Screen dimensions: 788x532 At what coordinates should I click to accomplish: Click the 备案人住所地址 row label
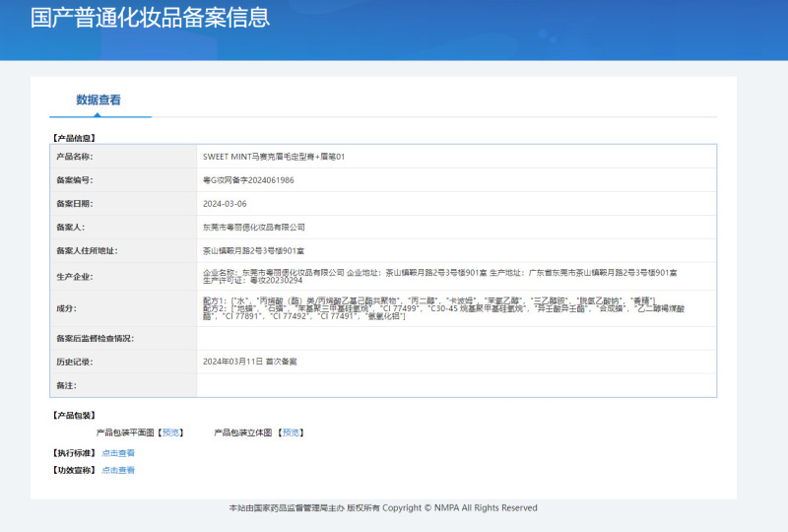tap(87, 251)
